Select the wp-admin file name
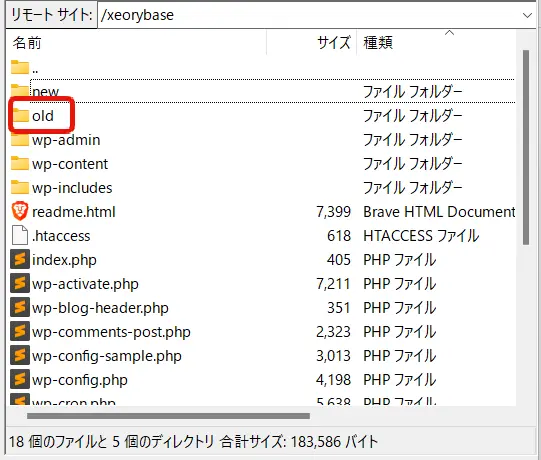The image size is (541, 460). 66,140
